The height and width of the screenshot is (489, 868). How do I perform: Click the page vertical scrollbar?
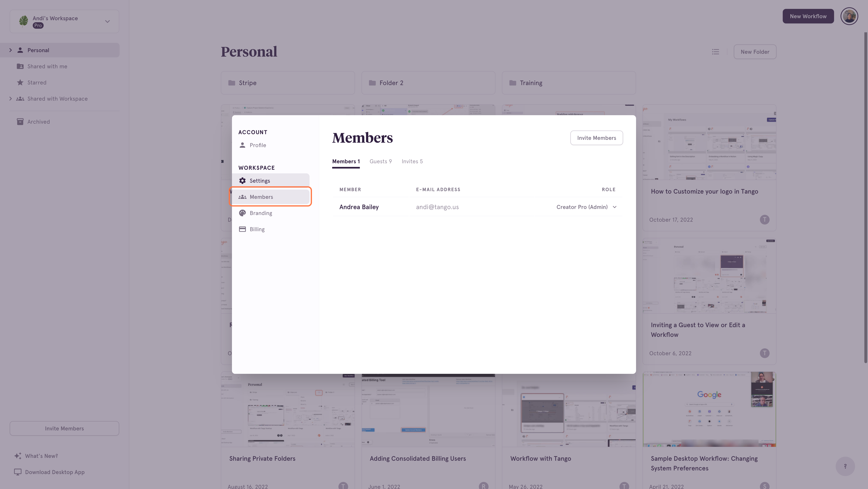[866, 197]
